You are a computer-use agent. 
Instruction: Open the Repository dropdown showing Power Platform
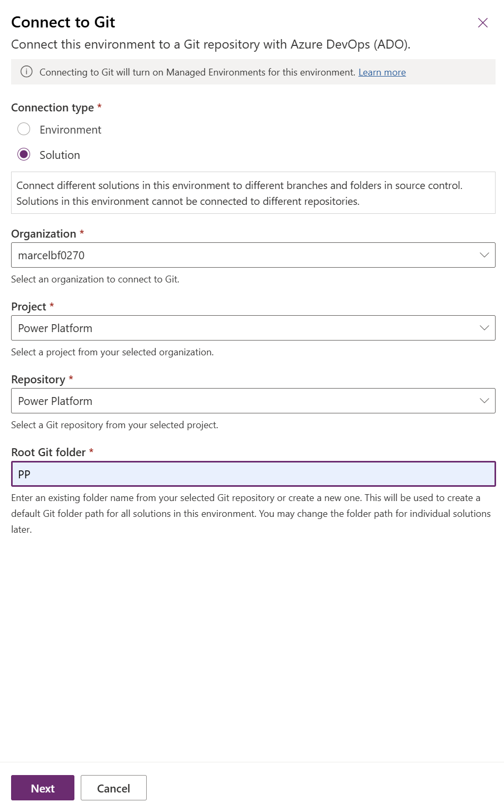click(253, 401)
